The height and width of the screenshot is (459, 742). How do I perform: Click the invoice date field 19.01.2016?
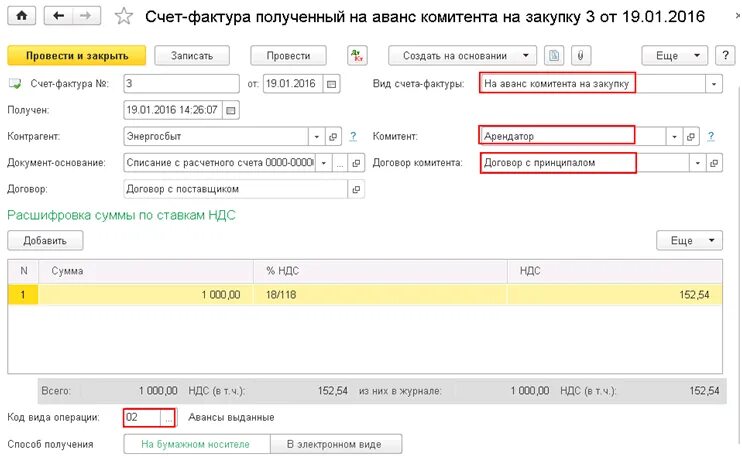[x=293, y=84]
